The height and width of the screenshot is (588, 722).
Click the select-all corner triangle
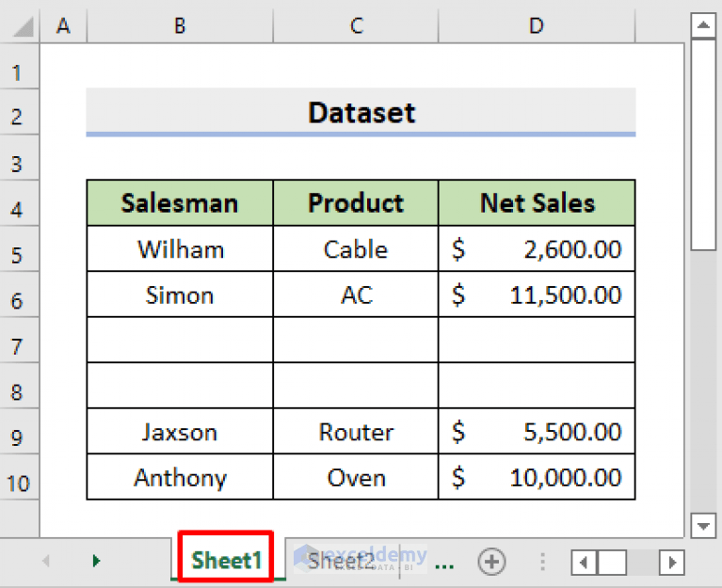[23, 26]
